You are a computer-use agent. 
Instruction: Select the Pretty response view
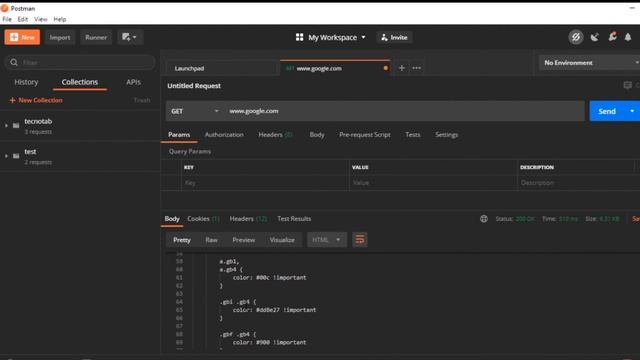tap(182, 240)
